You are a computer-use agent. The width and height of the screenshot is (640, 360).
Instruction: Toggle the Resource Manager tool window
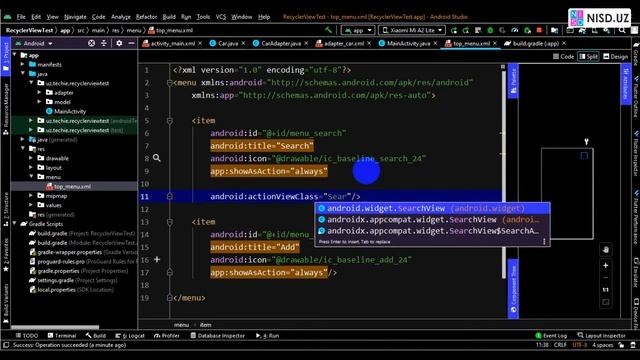pyautogui.click(x=6, y=109)
